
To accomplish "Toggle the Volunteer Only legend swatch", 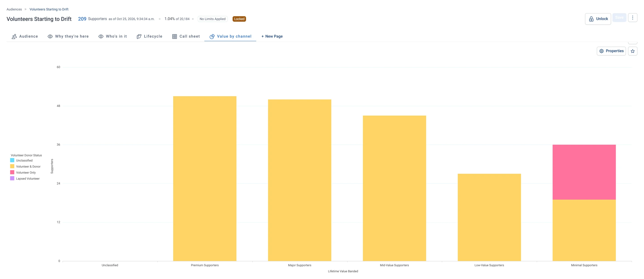I will point(12,172).
